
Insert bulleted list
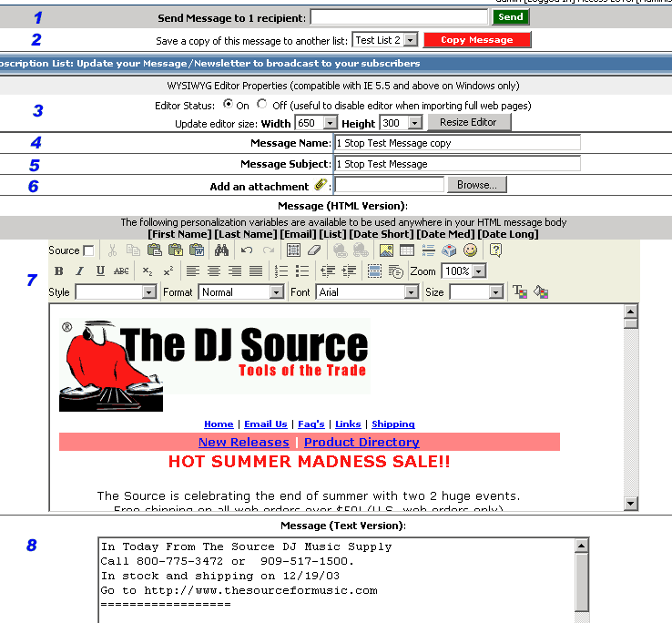(302, 271)
